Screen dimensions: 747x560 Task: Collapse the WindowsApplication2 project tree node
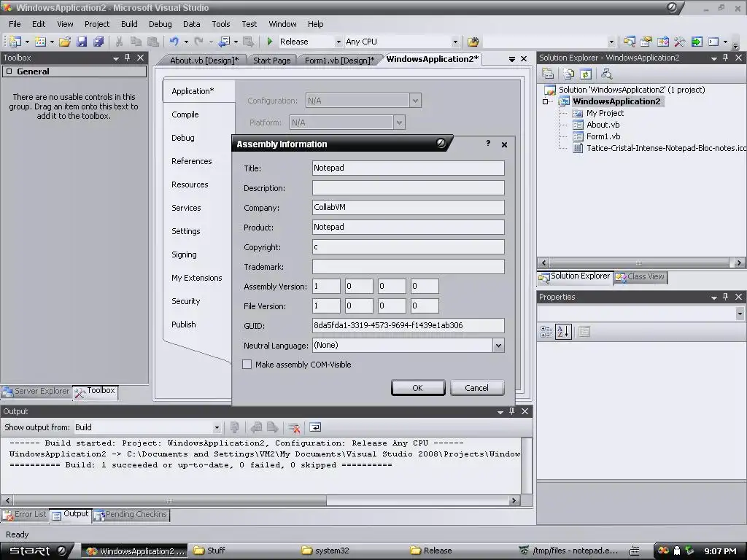tap(546, 101)
